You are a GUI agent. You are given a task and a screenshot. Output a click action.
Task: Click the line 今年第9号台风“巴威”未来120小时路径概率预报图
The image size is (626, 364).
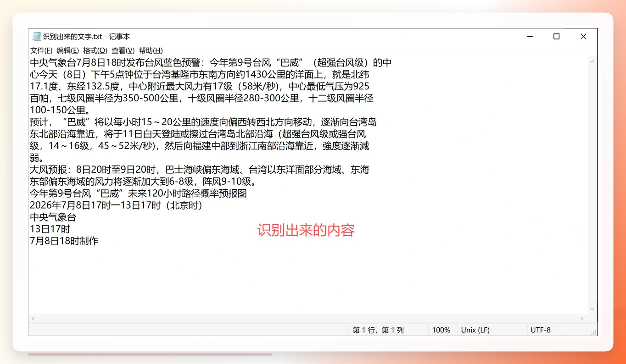pos(138,193)
